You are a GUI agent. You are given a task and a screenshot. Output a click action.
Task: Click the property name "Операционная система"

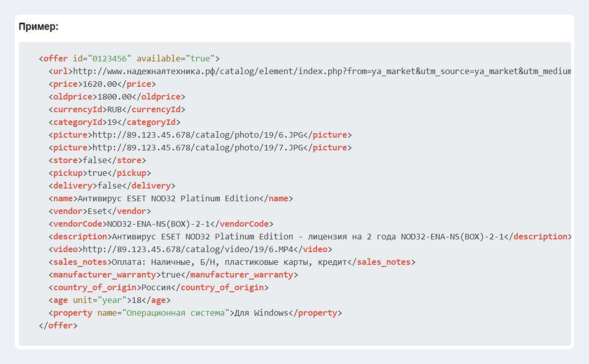click(x=176, y=313)
